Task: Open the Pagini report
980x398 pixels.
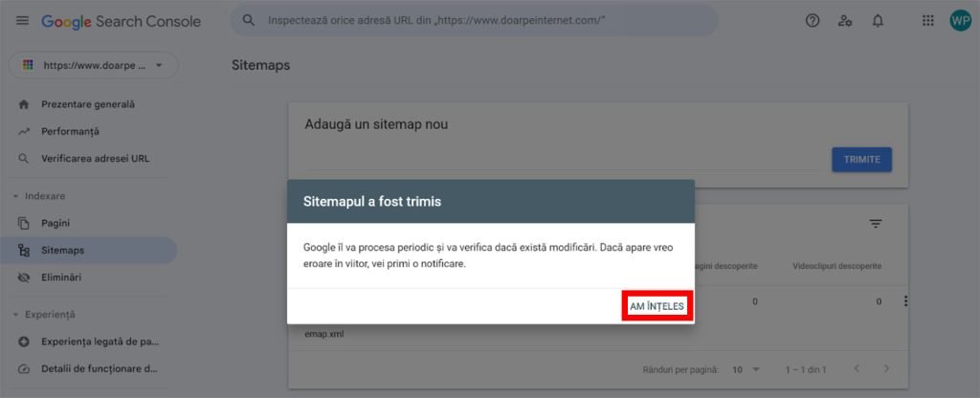Action: (x=56, y=223)
